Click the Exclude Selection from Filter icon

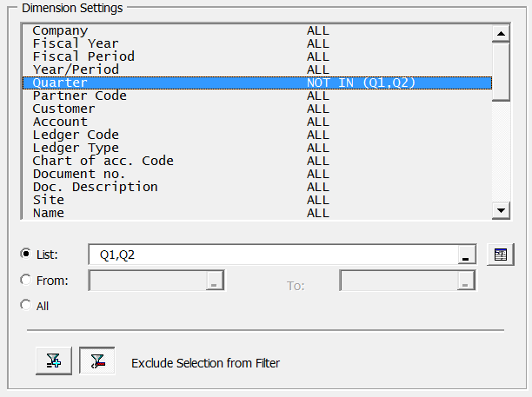(x=96, y=361)
